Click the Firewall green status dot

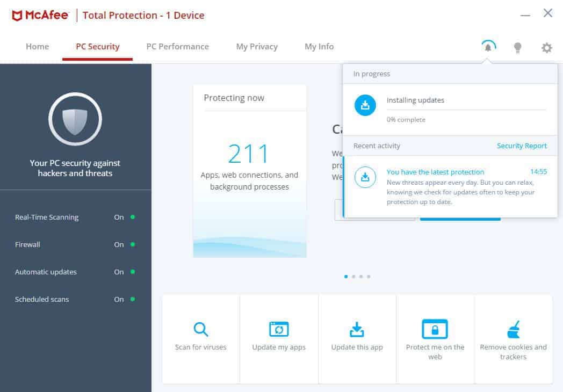(133, 244)
